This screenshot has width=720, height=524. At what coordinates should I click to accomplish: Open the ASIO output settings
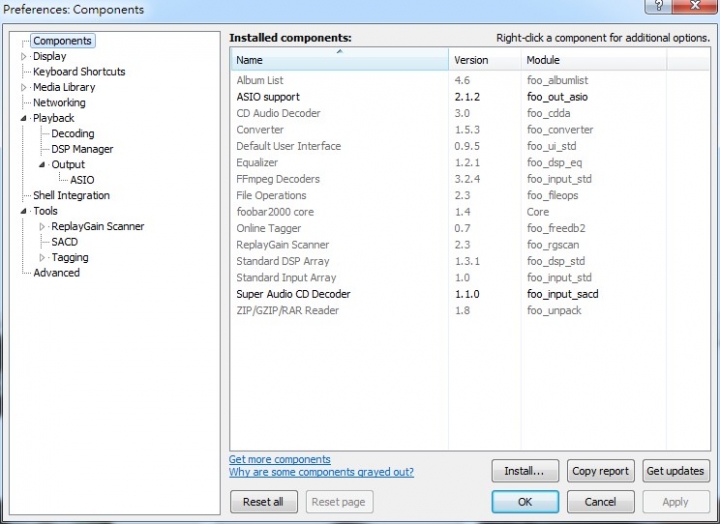(x=82, y=180)
